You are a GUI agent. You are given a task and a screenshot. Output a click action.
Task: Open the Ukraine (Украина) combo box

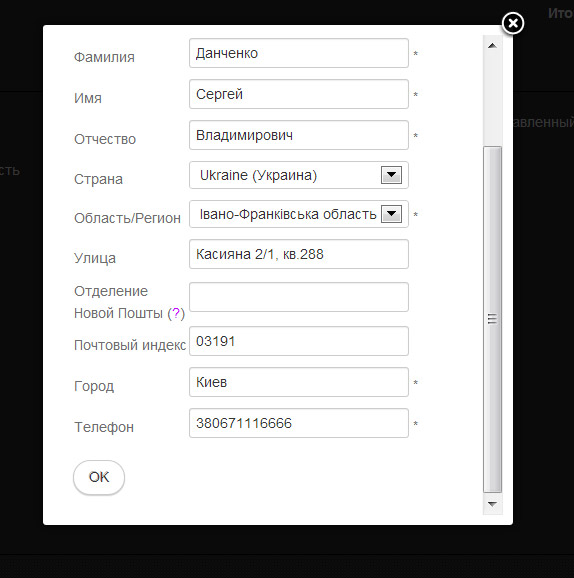299,175
